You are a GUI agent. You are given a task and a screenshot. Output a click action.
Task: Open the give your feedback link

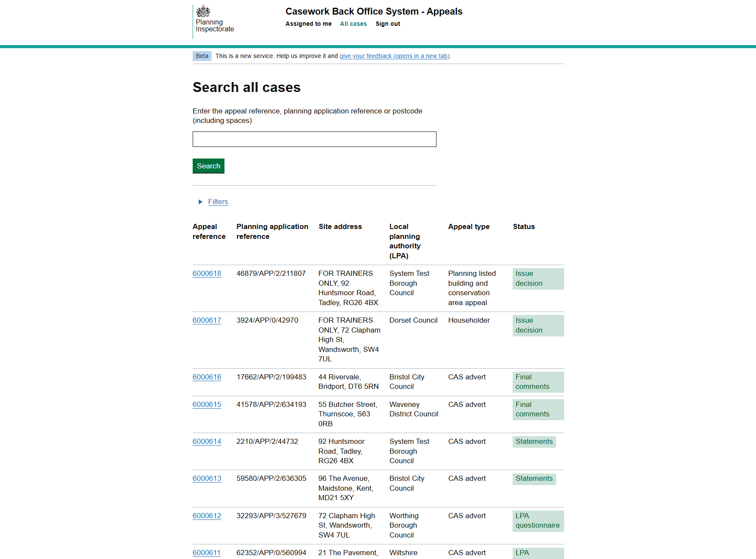tap(394, 56)
